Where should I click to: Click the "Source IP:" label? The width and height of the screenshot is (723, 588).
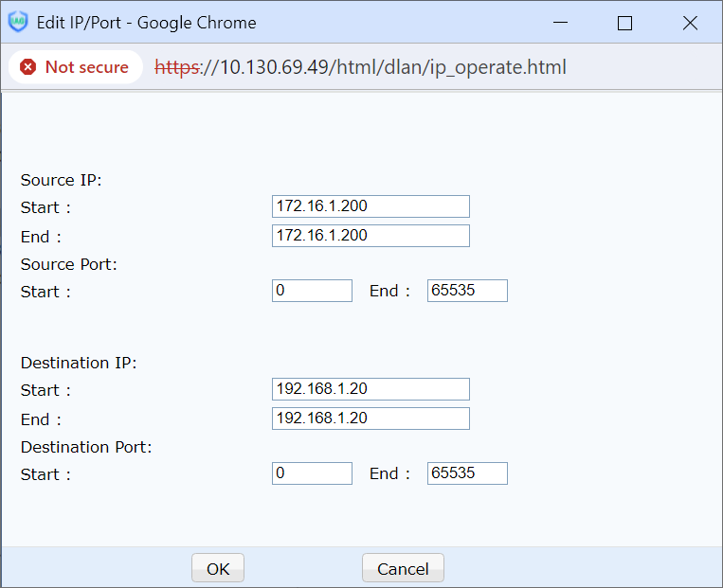61,180
